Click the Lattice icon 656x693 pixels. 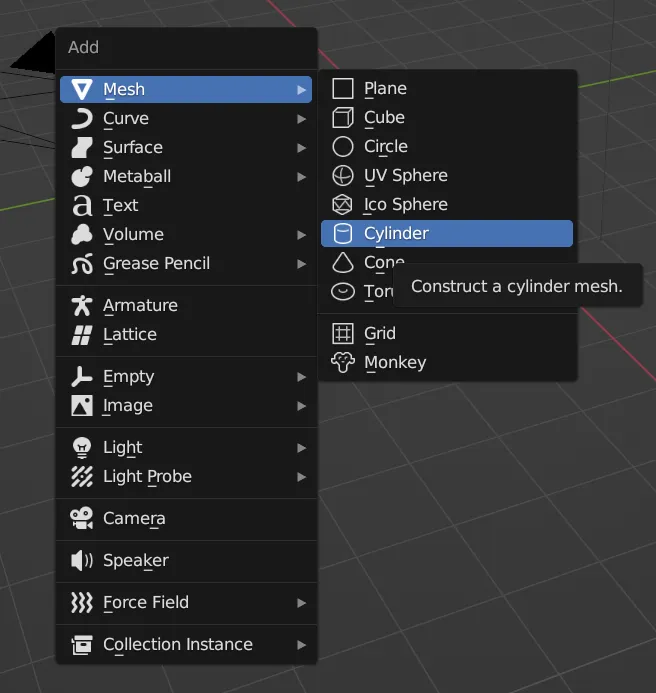(82, 335)
